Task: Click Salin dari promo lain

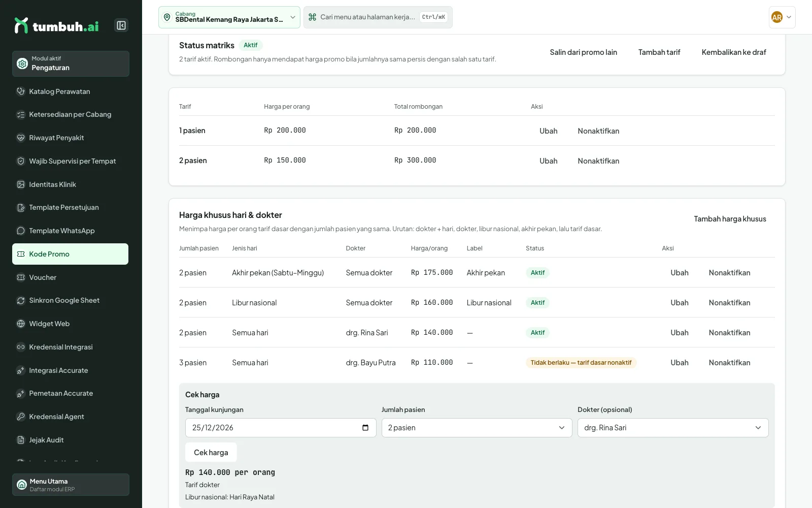Action: [583, 52]
